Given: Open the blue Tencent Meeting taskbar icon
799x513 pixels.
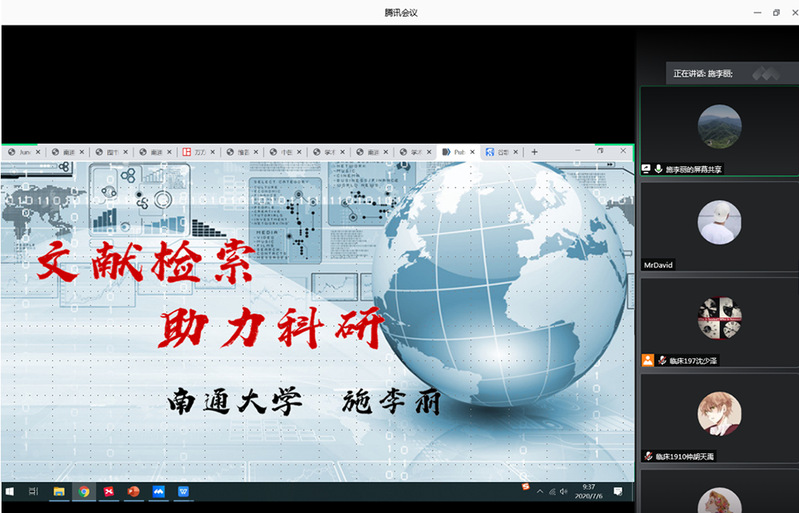Looking at the screenshot, I should 158,492.
